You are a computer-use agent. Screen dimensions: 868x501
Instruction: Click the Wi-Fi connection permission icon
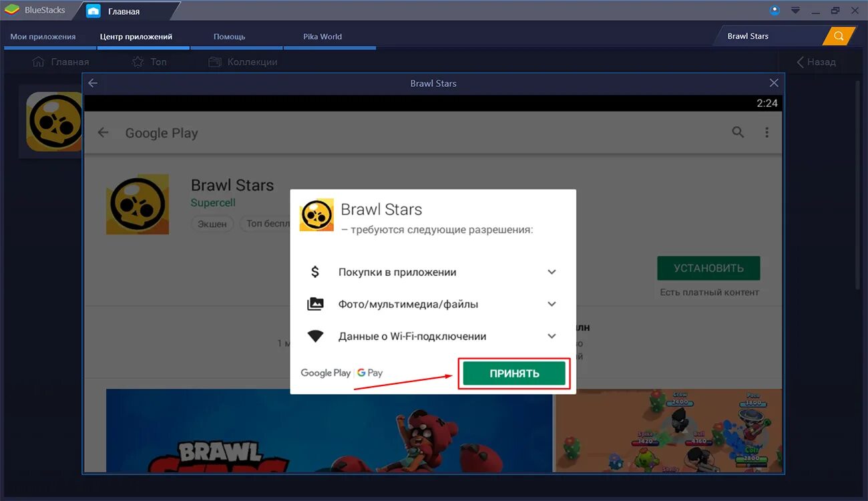[315, 336]
